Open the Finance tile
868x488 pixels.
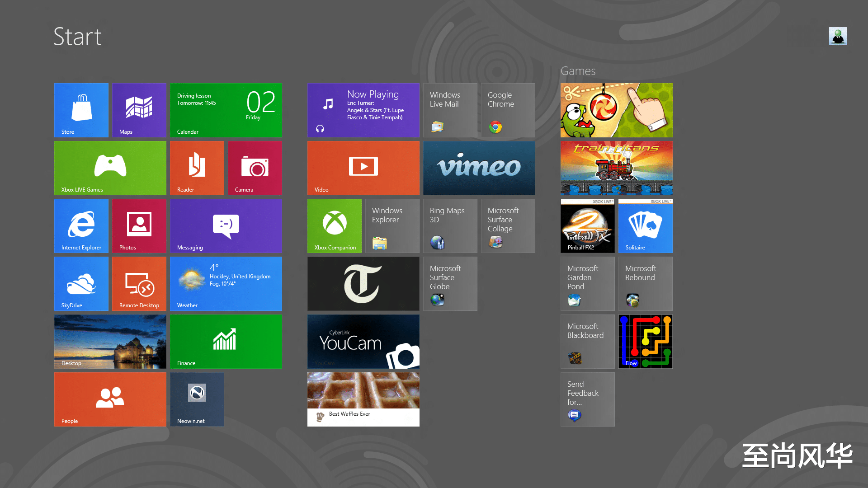click(226, 341)
